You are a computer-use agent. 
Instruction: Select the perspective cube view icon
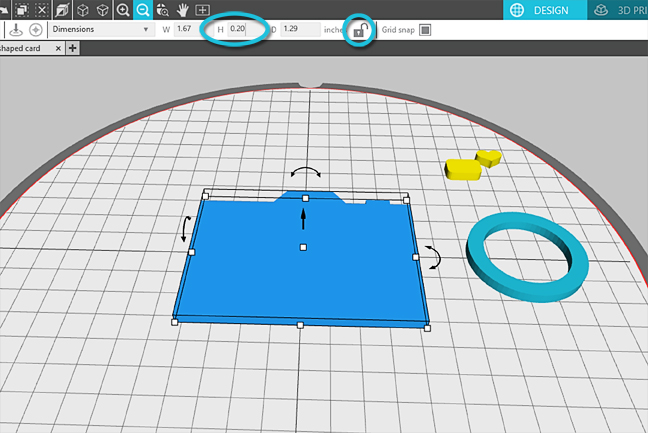point(62,10)
